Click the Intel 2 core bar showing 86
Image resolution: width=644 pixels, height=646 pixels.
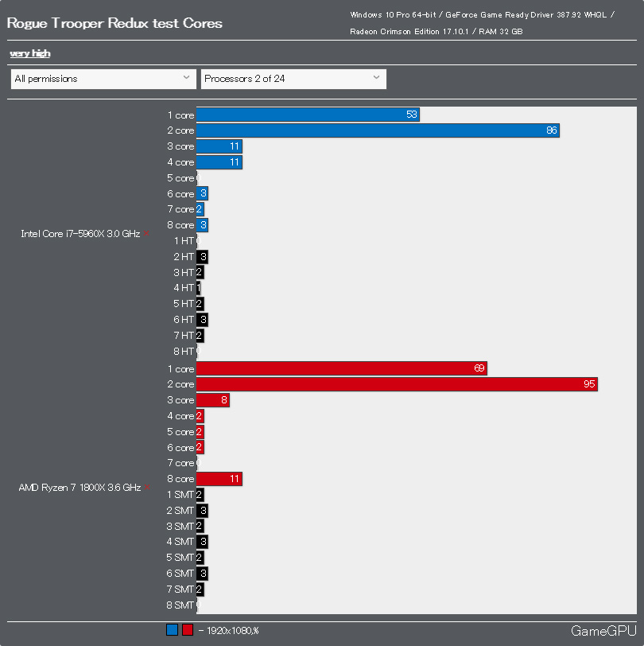[x=378, y=130]
